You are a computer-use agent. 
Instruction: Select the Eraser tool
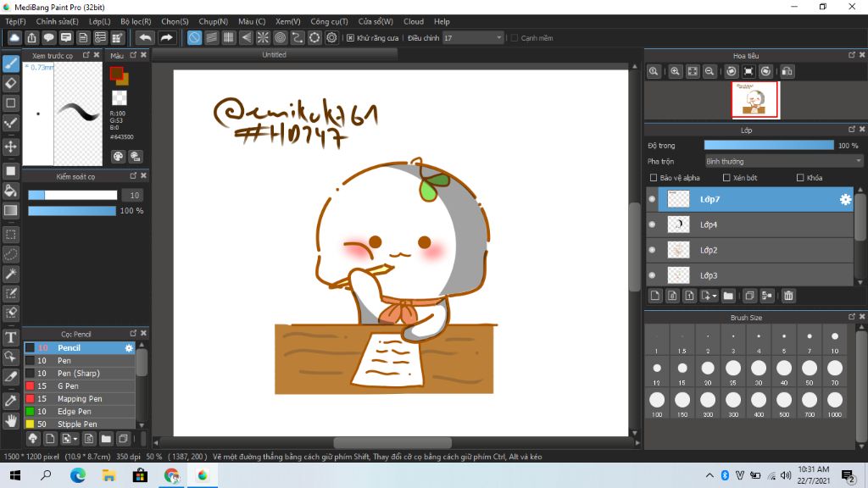coord(10,84)
